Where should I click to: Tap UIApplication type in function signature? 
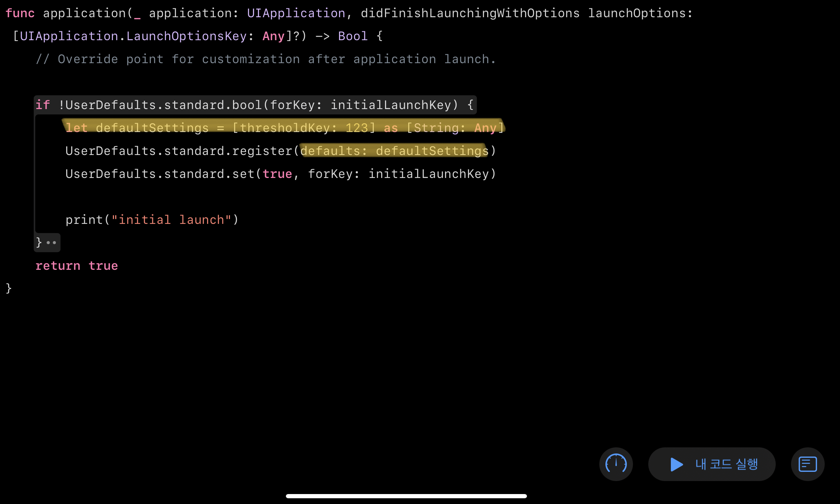(x=296, y=13)
